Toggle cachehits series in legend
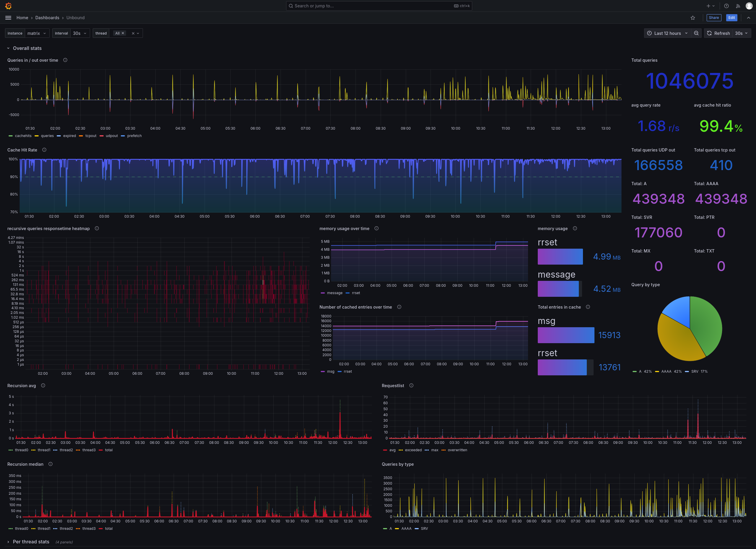 [23, 136]
